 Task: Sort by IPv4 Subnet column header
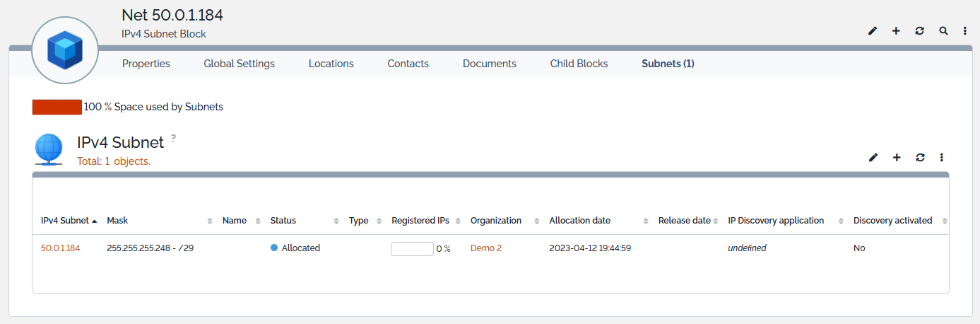click(x=65, y=221)
